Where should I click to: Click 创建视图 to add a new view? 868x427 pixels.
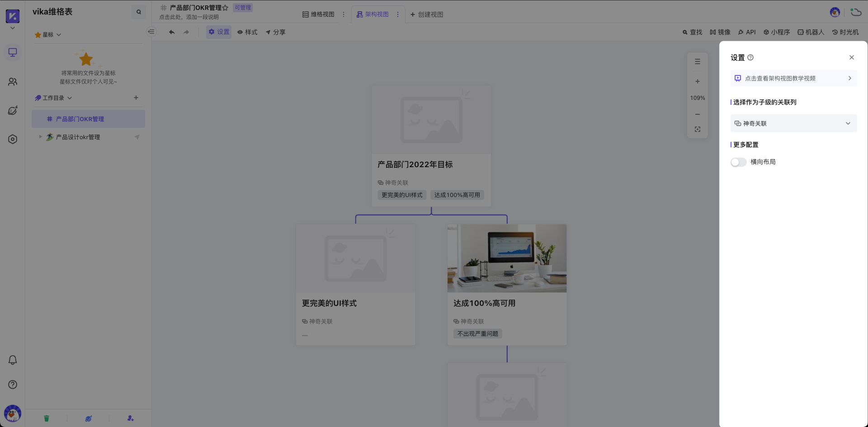click(426, 14)
